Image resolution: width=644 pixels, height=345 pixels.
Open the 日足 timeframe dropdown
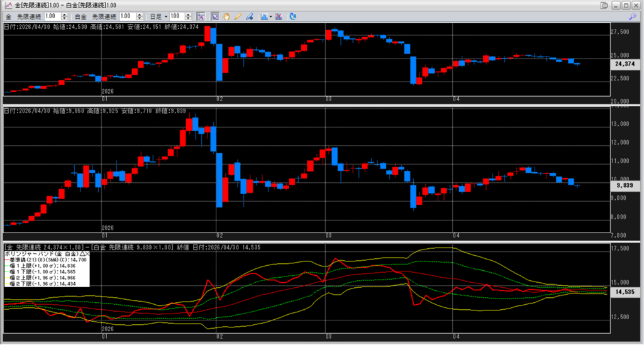click(158, 16)
